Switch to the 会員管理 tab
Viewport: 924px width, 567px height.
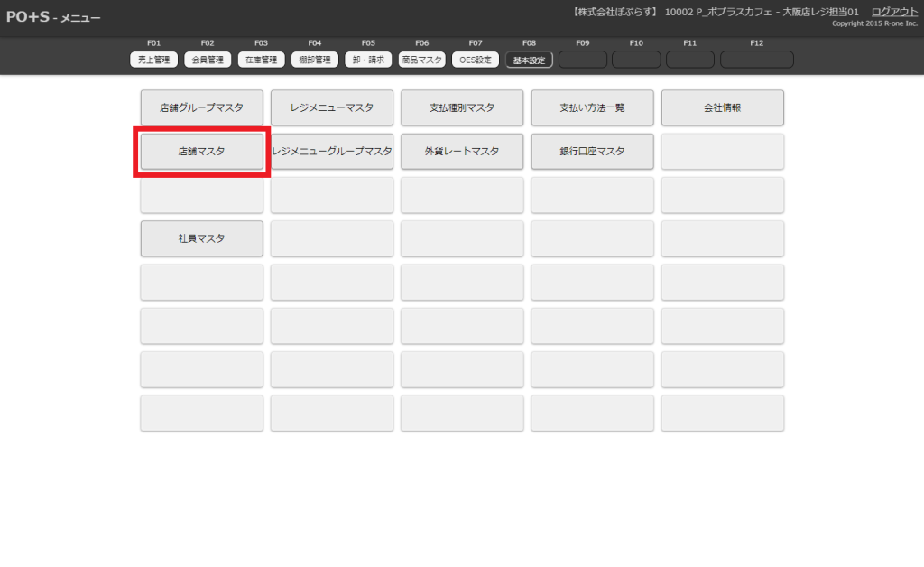[x=208, y=60]
